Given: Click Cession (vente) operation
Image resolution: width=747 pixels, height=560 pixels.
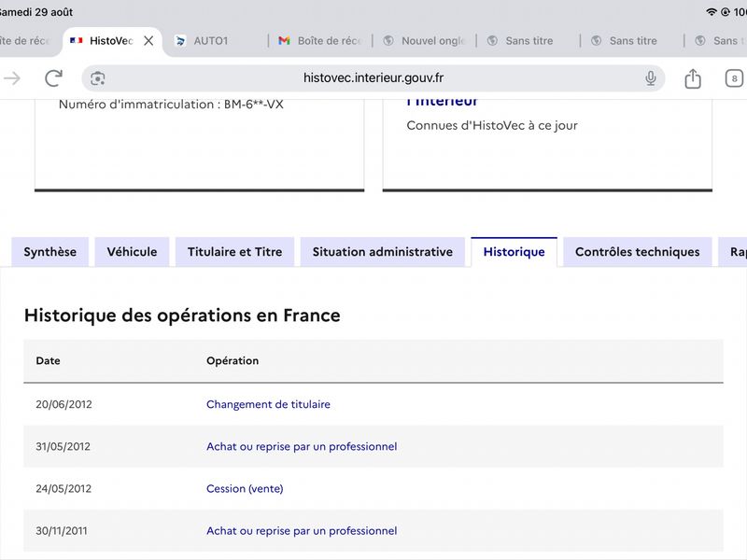Looking at the screenshot, I should (245, 488).
